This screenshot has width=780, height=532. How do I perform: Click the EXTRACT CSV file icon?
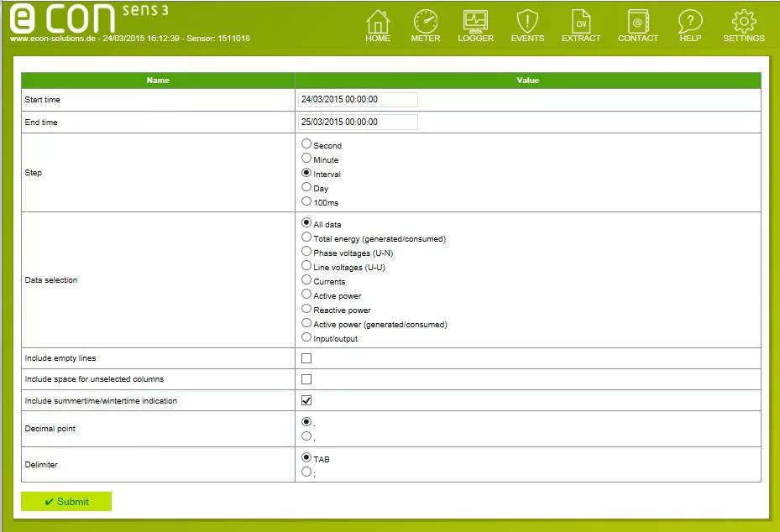[581, 22]
